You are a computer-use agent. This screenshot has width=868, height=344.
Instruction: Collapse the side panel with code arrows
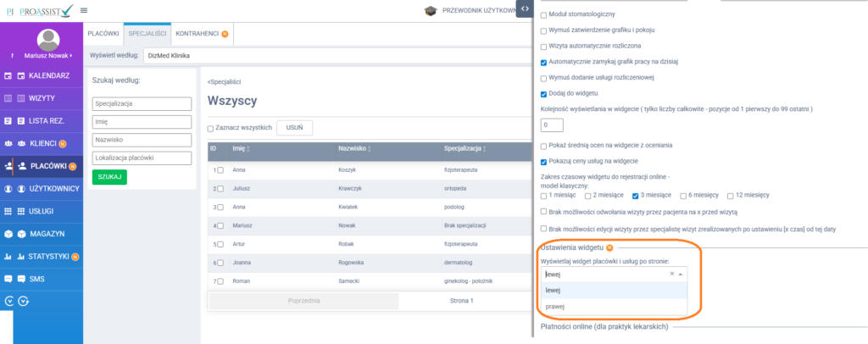click(x=526, y=8)
